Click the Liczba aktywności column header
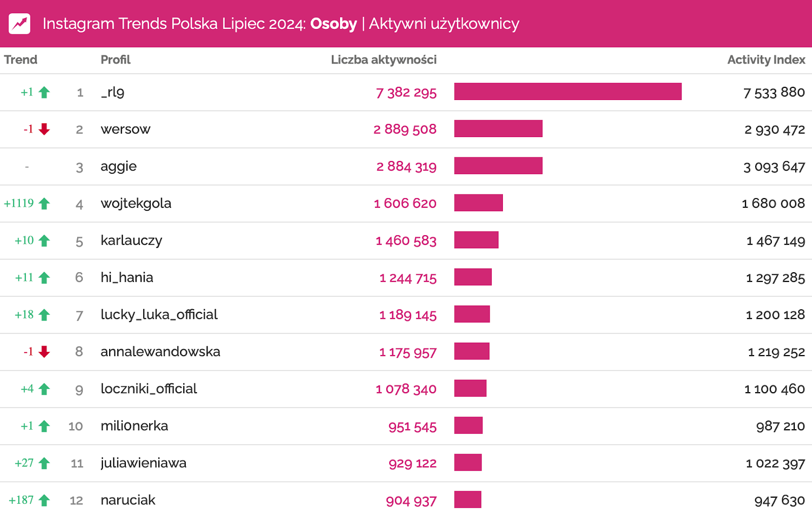Viewport: 812px width, 515px height. [383, 60]
